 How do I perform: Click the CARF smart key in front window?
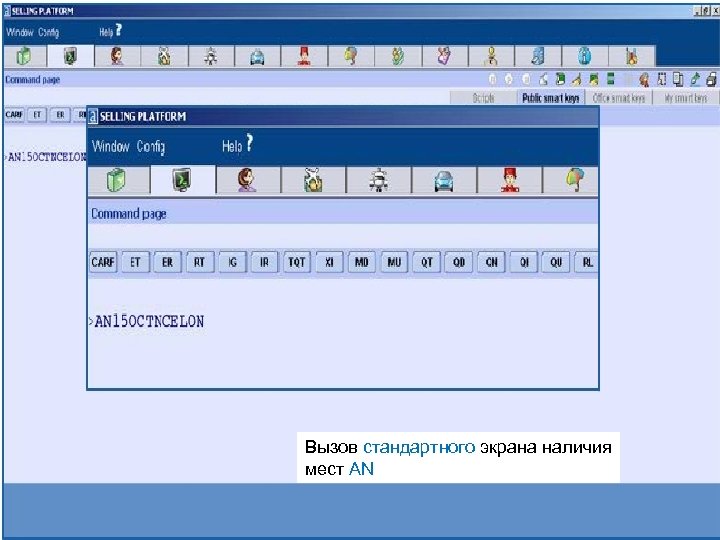(103, 262)
